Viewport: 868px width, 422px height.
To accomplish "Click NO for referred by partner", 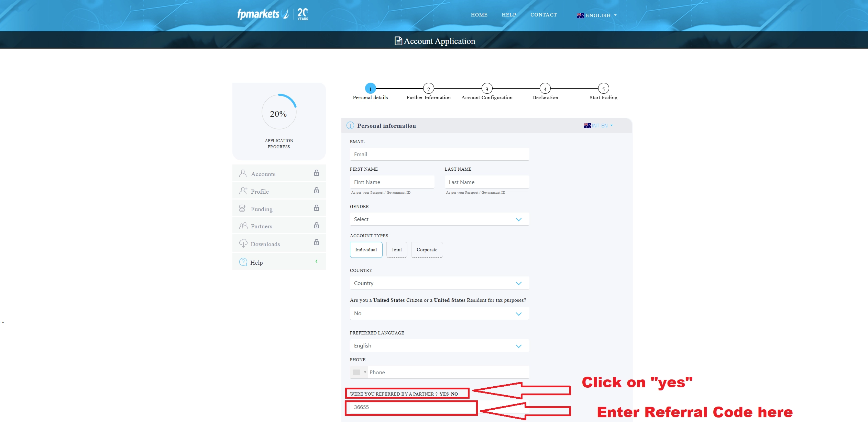I will [x=454, y=394].
